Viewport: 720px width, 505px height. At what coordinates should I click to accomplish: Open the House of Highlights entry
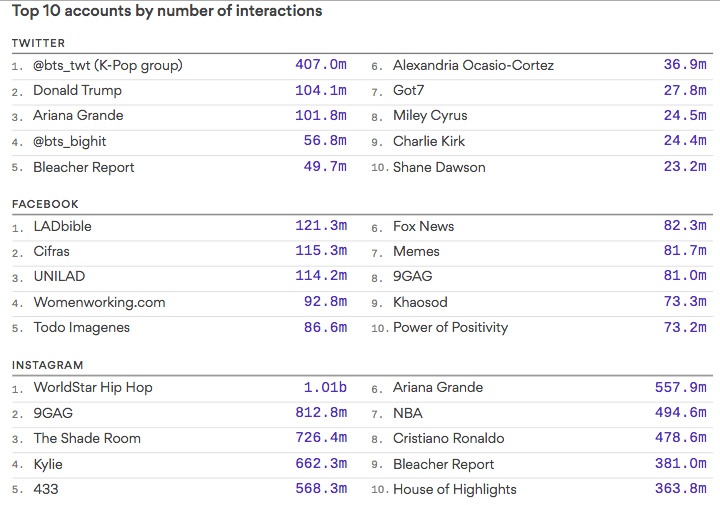(x=454, y=489)
